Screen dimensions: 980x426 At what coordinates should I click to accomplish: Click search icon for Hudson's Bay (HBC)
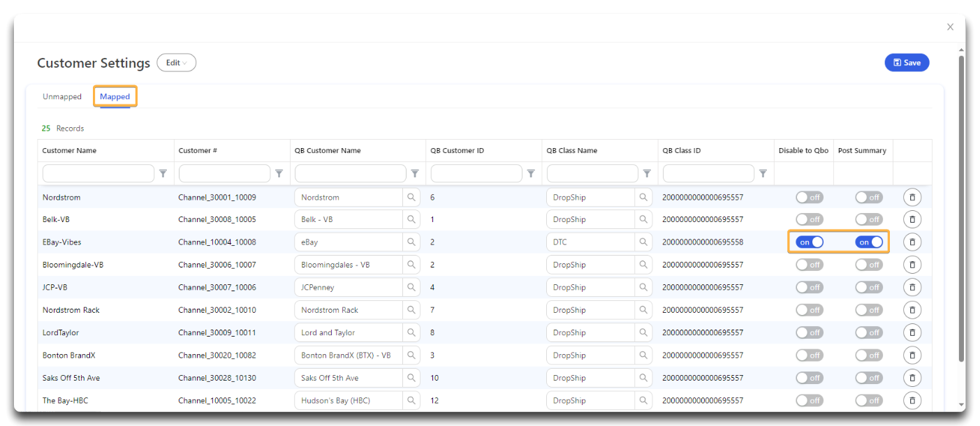pos(411,400)
